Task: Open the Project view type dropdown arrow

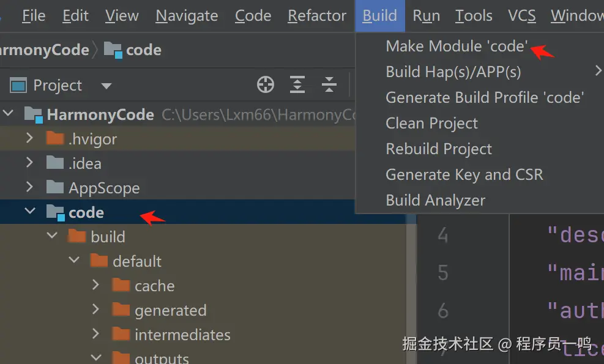Action: (106, 86)
